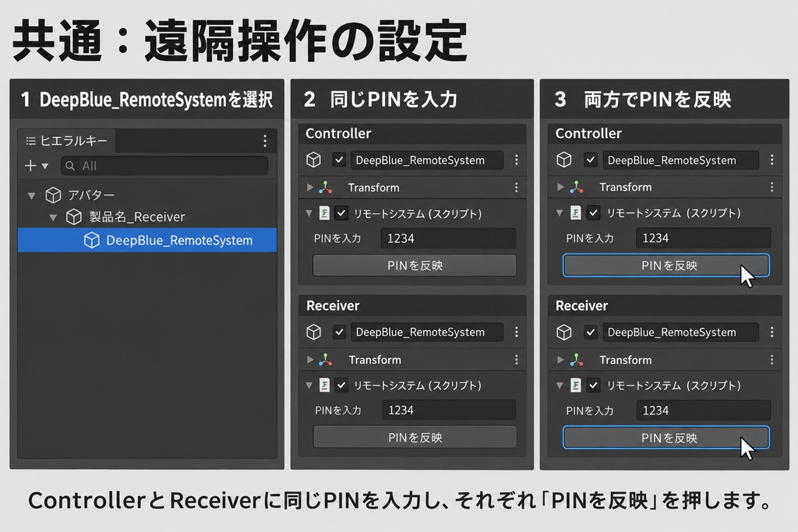Toggle the リモートシステム script checkbox in step 3 Controller
This screenshot has height=532, width=798.
tap(593, 213)
